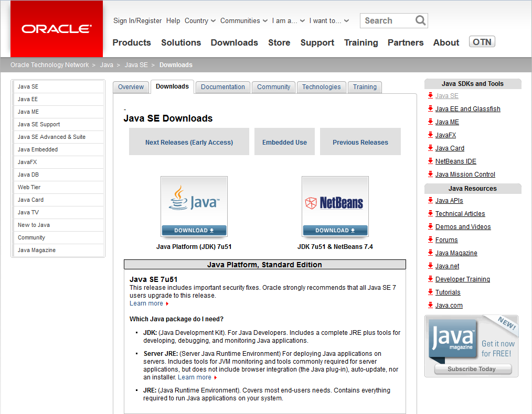Select Java Embedded in left sidebar
This screenshot has height=414, width=532.
38,149
